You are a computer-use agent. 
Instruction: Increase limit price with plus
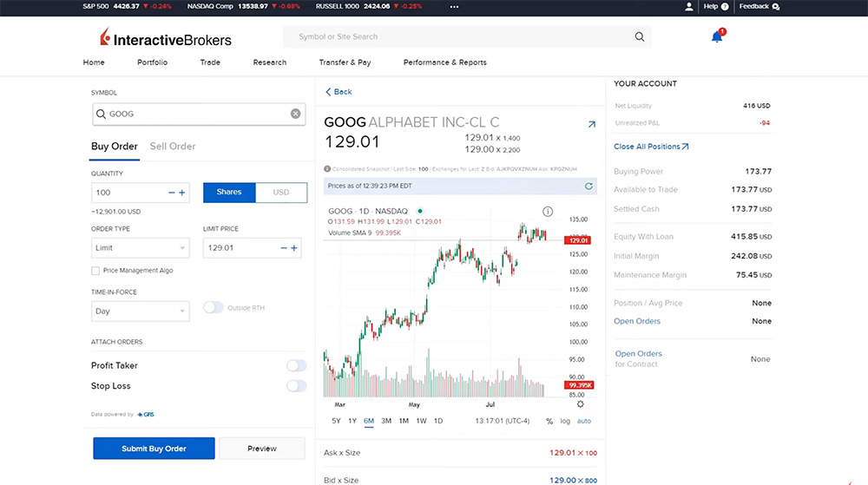[x=294, y=248]
